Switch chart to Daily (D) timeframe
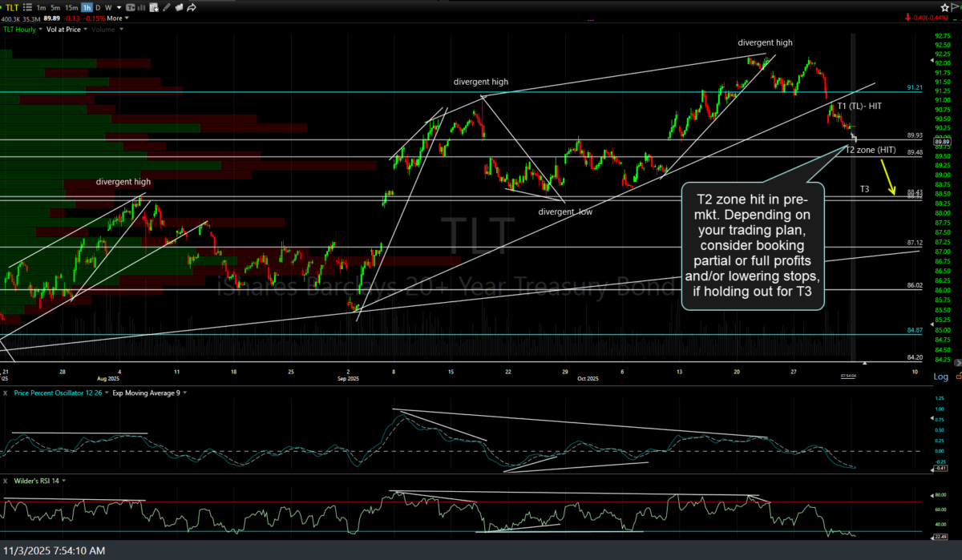Viewport: 962px width, 560px height. click(x=98, y=7)
